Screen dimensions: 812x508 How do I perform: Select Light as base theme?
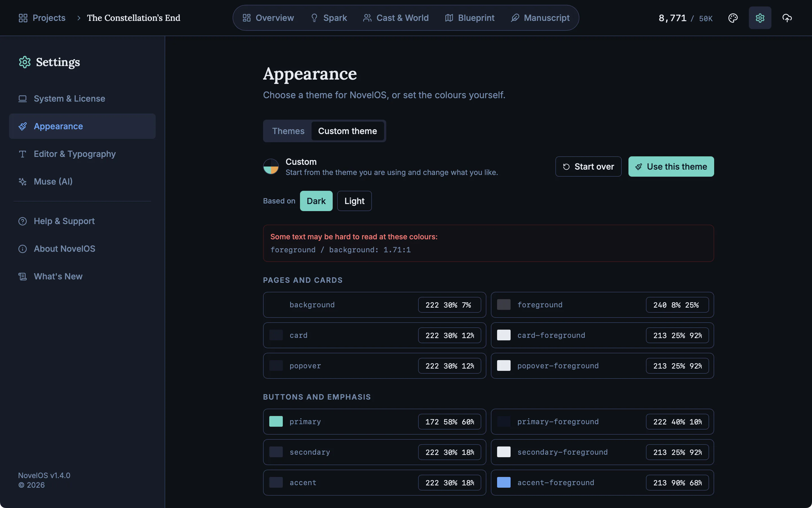pos(354,201)
